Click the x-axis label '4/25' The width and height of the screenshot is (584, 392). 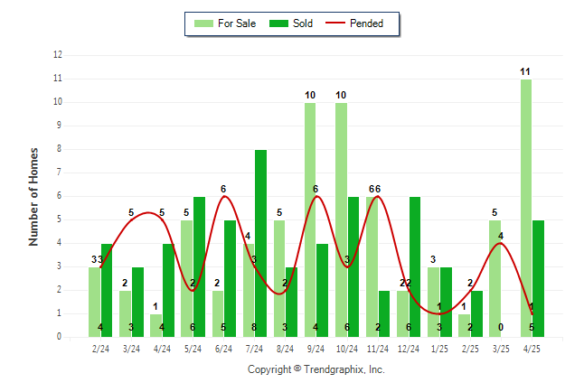coord(532,349)
